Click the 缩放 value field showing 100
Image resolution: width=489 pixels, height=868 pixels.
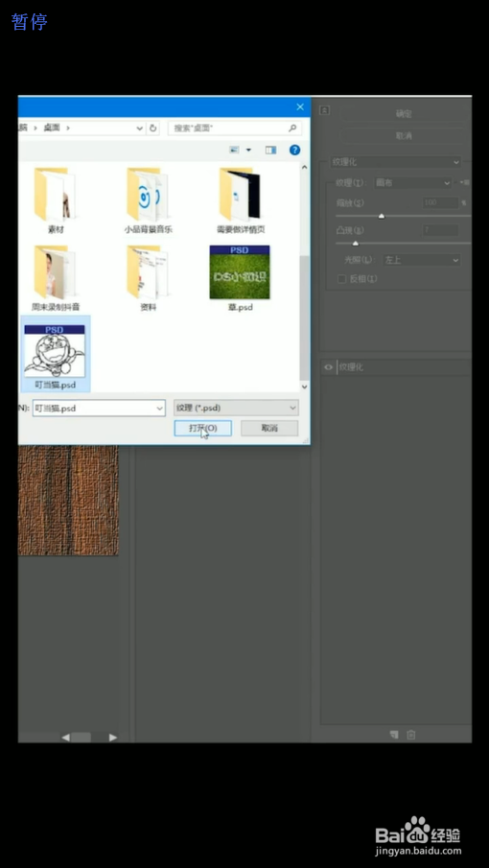(x=440, y=202)
